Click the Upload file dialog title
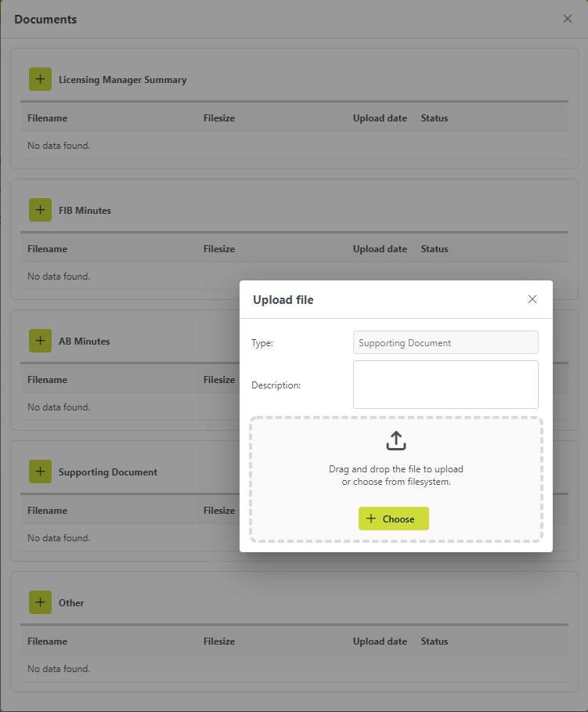 (x=283, y=300)
